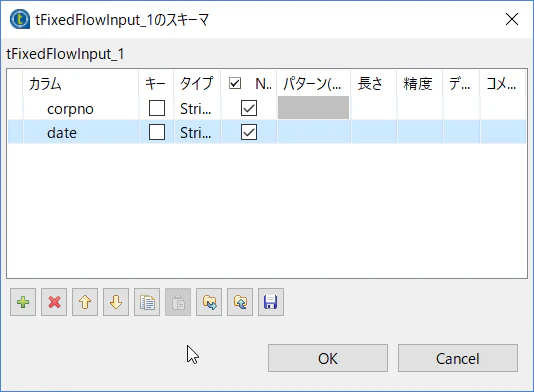Screen dimensions: 534x392
Task: Confirm the schema with the OK button
Action: tap(328, 358)
